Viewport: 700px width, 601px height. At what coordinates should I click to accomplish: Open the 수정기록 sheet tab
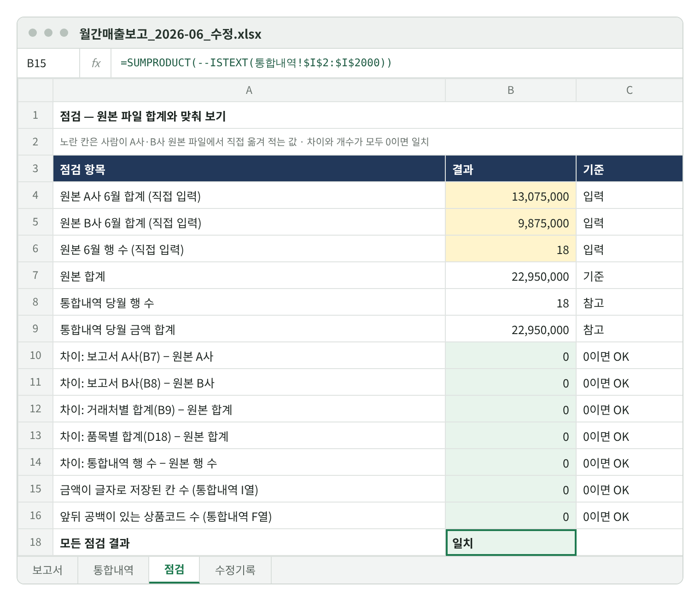pyautogui.click(x=235, y=570)
